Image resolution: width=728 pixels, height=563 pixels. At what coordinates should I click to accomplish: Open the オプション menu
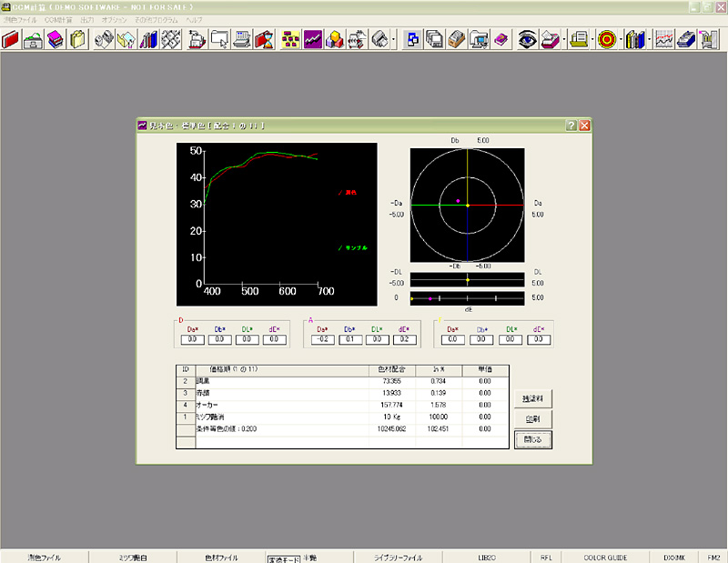[115, 19]
